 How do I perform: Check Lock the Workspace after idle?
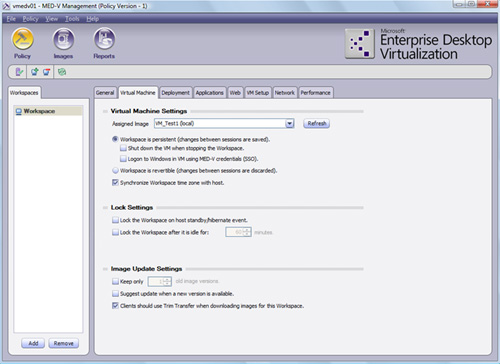[x=115, y=232]
